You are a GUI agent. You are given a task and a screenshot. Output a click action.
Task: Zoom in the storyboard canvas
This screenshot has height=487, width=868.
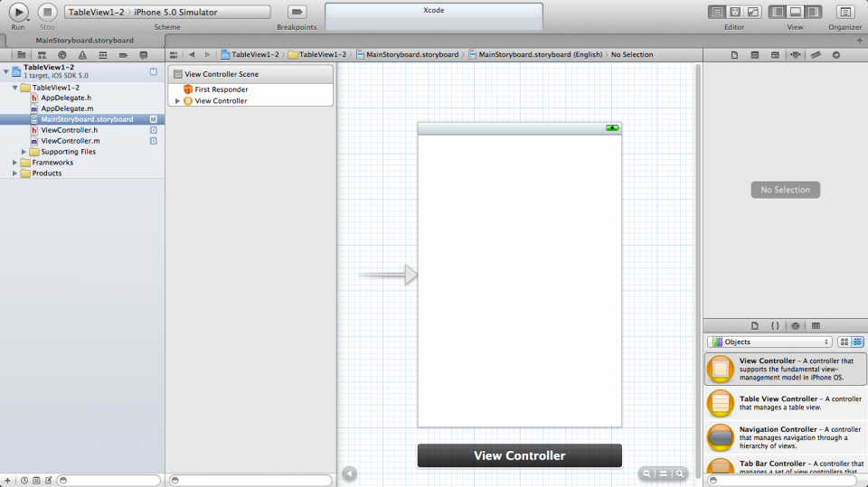680,473
